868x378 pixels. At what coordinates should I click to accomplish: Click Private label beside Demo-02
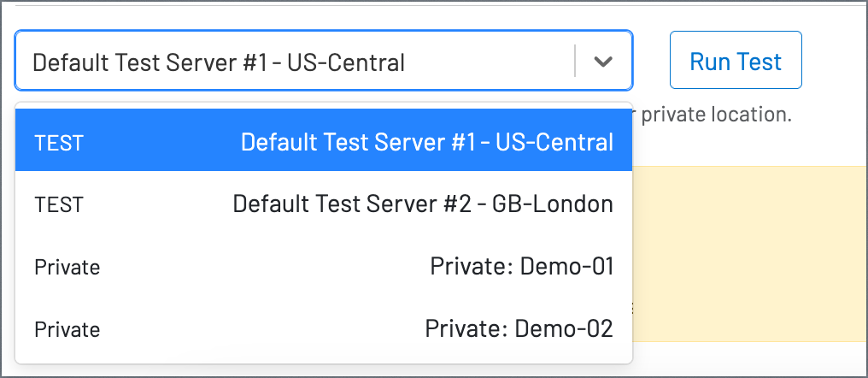pos(67,330)
